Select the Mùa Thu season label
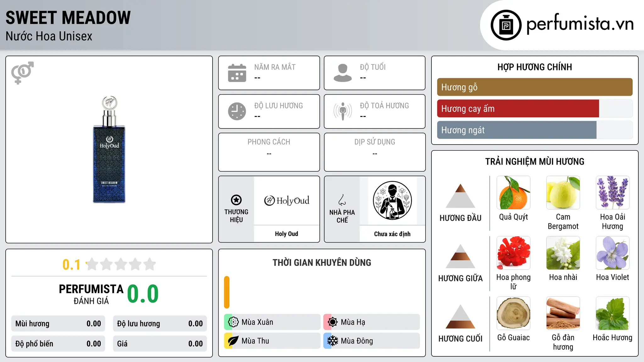644x362 pixels. coord(255,341)
